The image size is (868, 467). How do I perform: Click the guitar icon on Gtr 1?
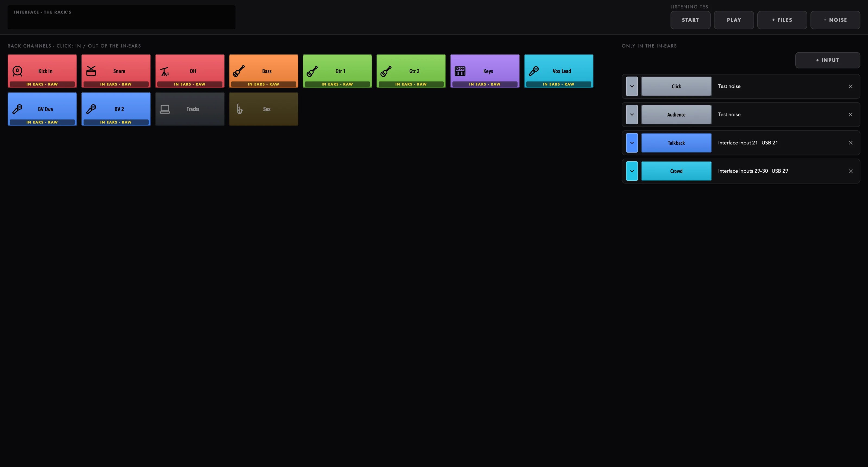tap(312, 71)
